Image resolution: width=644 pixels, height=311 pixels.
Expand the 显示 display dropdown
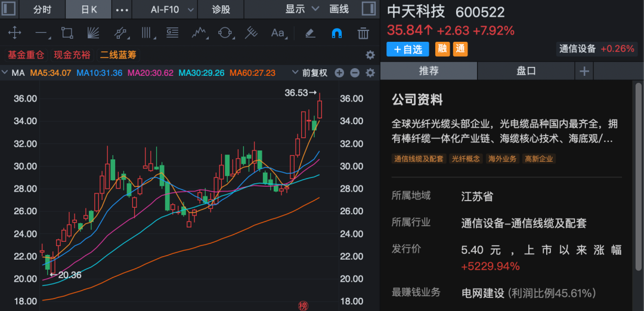(x=300, y=10)
